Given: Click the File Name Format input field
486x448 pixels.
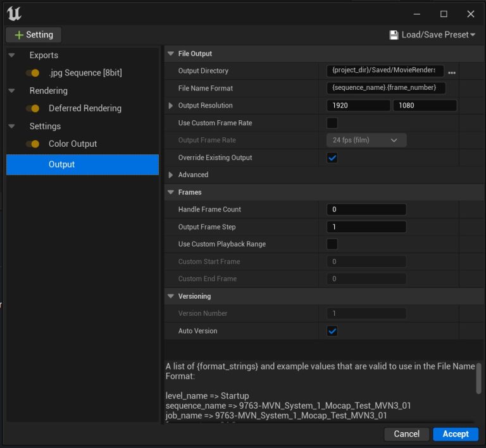Looking at the screenshot, I should pos(386,89).
